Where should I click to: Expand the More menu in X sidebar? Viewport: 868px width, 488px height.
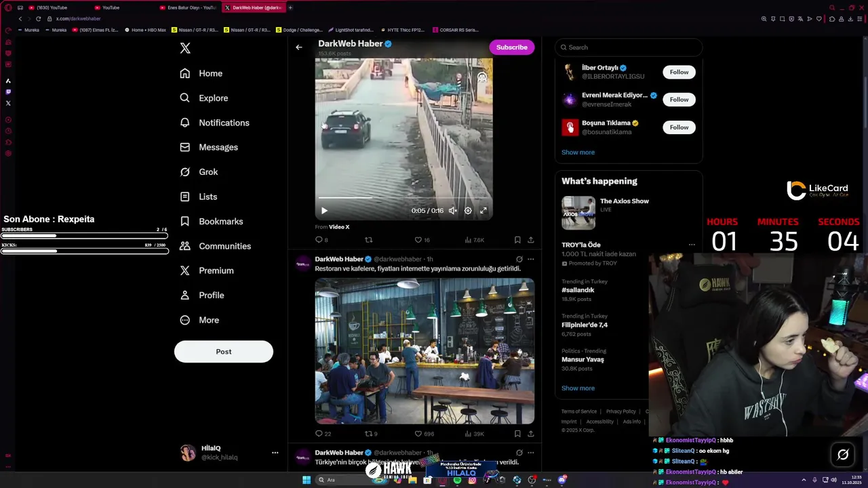coord(199,320)
